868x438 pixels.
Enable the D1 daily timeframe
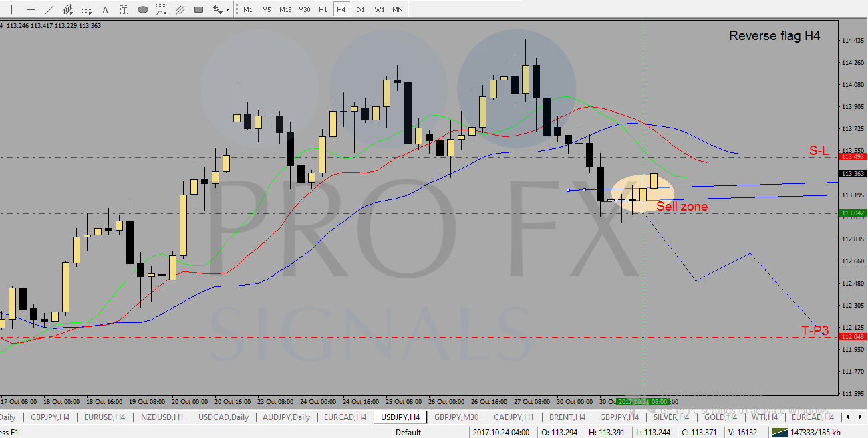[x=360, y=9]
